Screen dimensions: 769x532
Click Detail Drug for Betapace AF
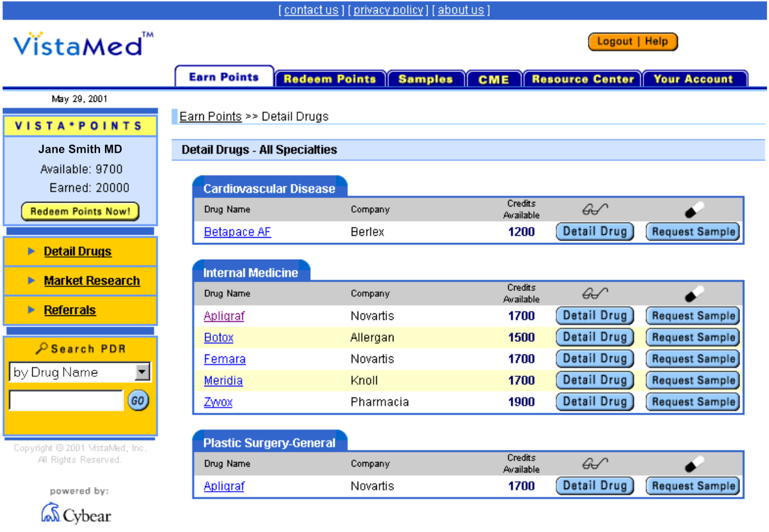point(595,231)
